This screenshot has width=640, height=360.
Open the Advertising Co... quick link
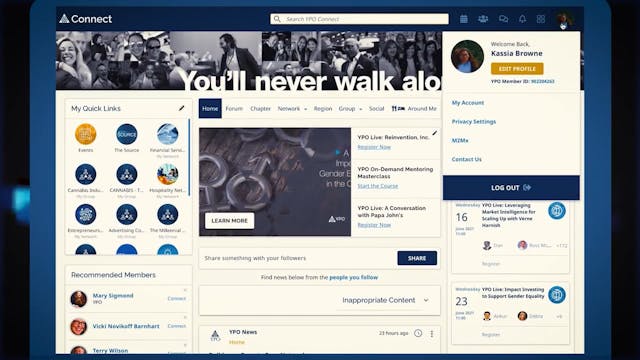(x=127, y=214)
